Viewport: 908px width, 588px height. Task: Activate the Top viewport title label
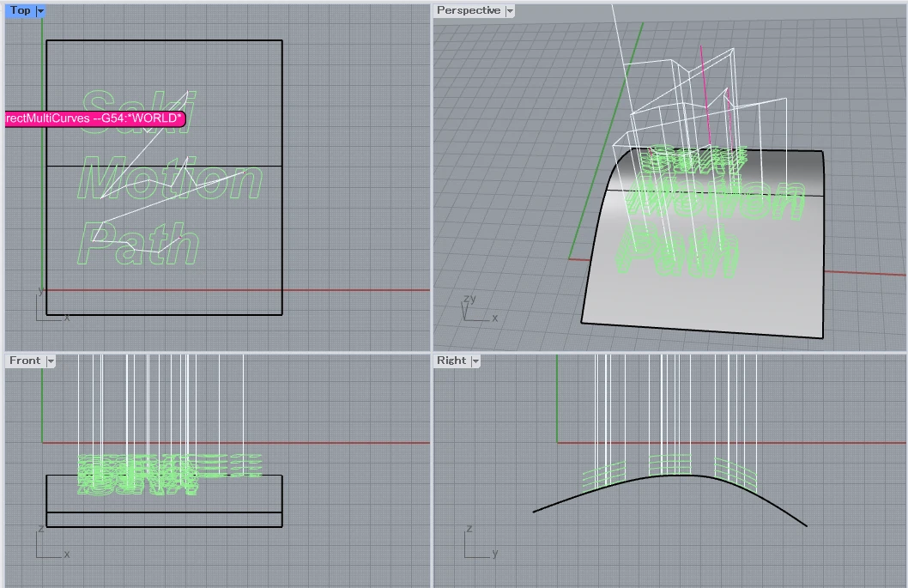pos(21,10)
